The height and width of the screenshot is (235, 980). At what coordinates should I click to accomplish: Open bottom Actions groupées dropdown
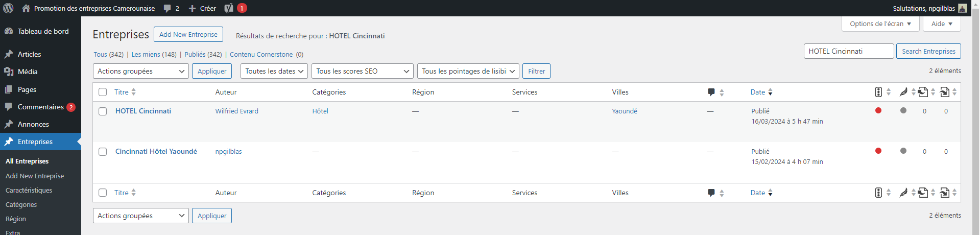141,216
